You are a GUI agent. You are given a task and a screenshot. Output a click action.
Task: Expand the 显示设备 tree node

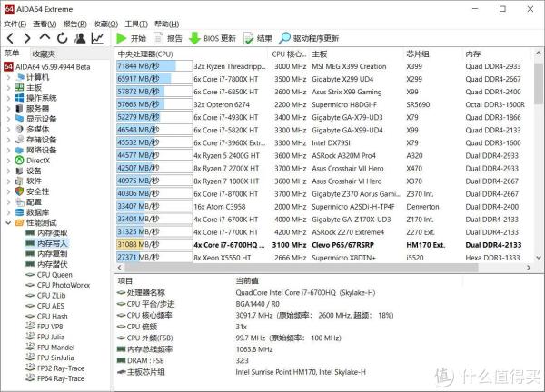[9, 119]
